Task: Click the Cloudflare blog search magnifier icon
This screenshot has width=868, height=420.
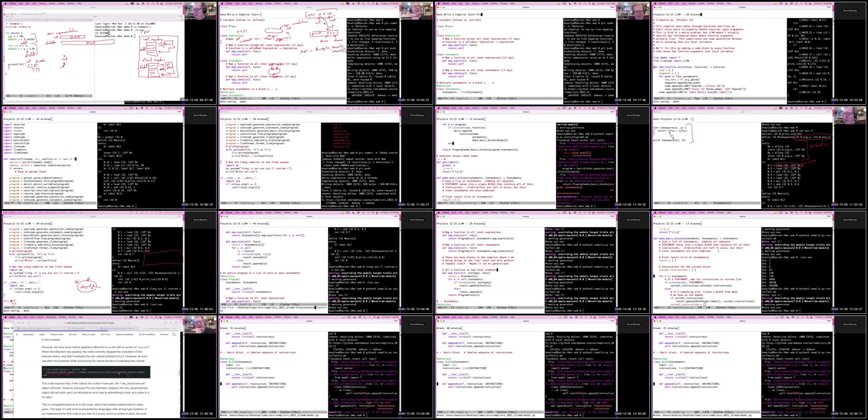Action: (x=174, y=334)
